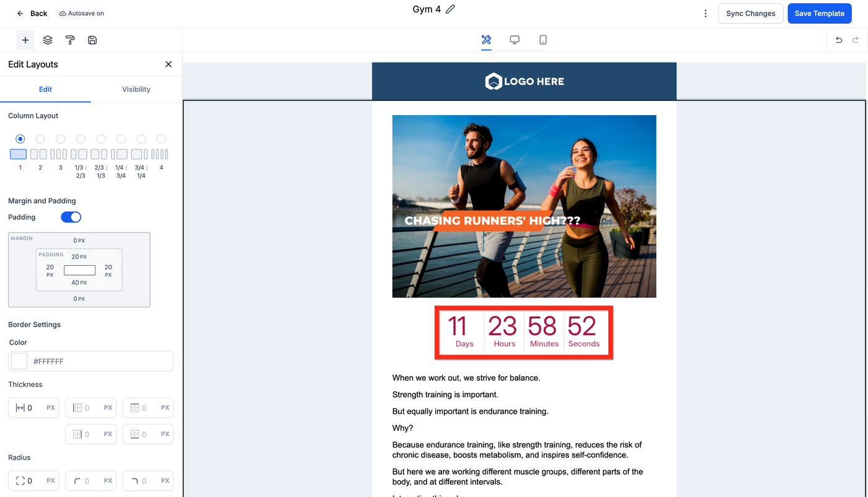Viewport: 868px width, 497px height.
Task: Select the countdown timer block
Action: [x=524, y=332]
